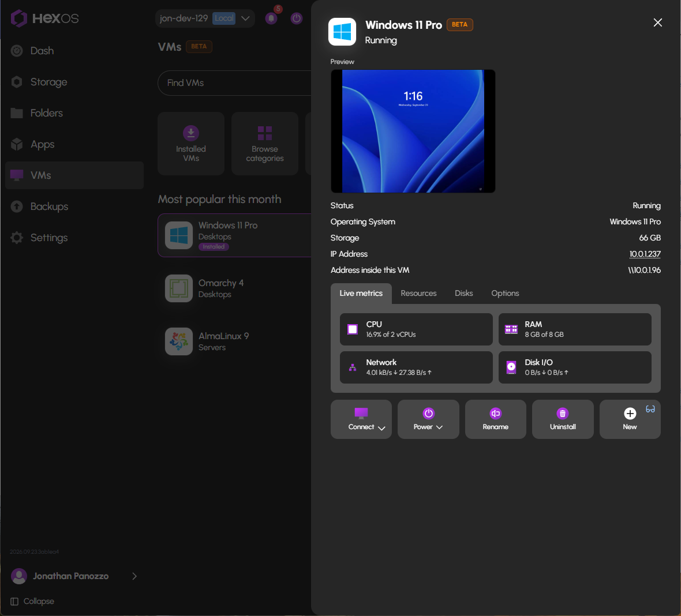Click the VM preview thumbnail

point(413,131)
